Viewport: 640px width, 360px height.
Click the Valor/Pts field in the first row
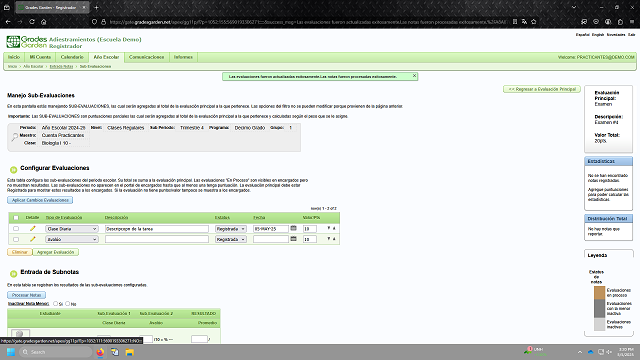(310, 229)
